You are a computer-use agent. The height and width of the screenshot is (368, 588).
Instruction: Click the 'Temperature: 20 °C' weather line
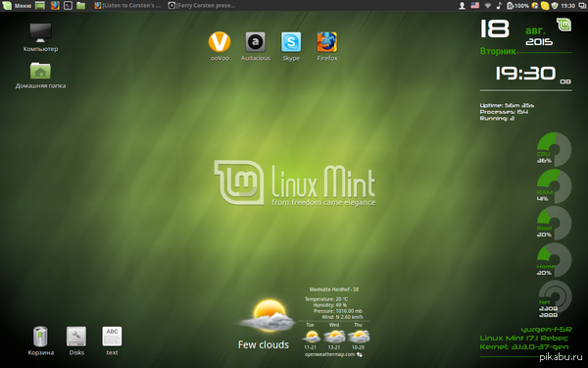pos(326,299)
